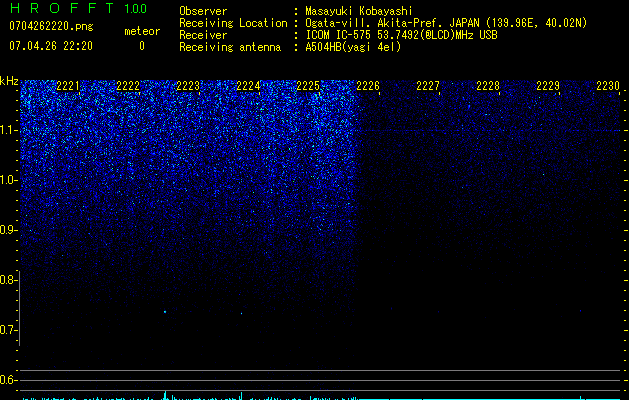Click time marker 2224
This screenshot has width=629, height=400.
click(248, 85)
